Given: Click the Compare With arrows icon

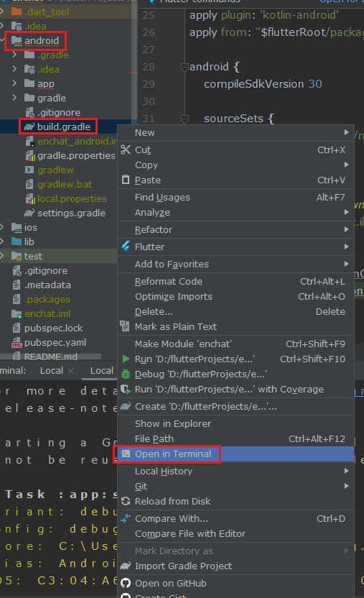Looking at the screenshot, I should pos(126,518).
